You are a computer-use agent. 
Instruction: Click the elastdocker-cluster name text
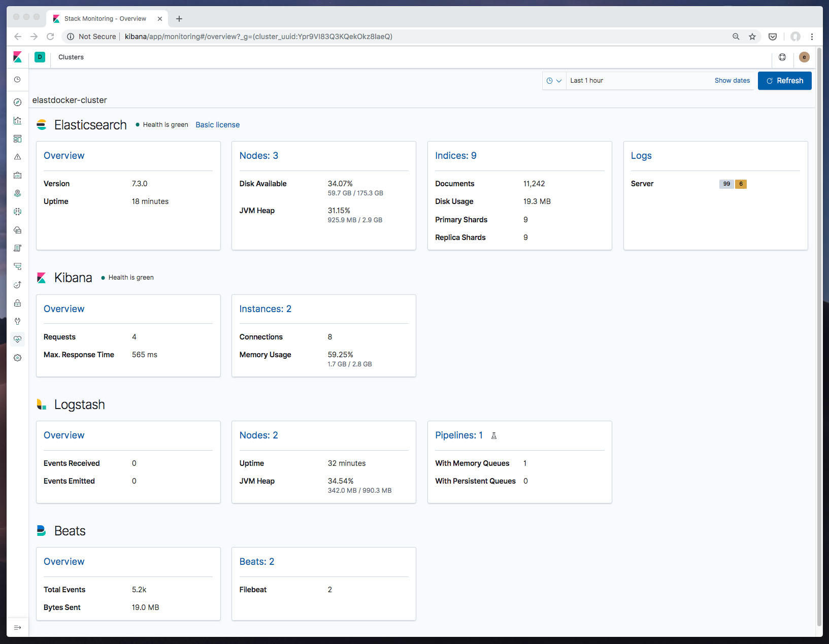click(70, 100)
